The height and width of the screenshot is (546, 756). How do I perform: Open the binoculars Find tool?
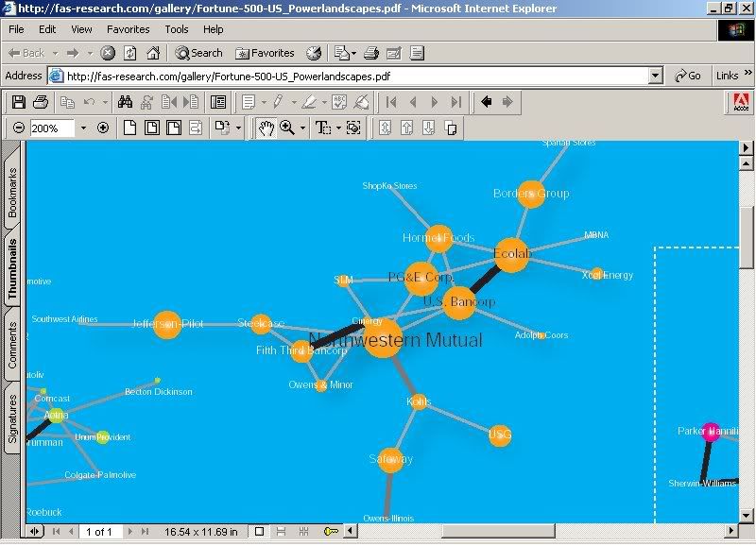125,102
